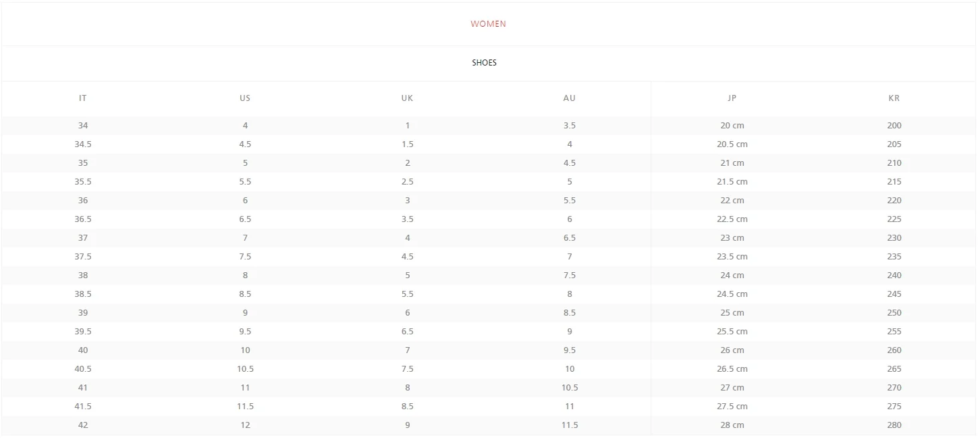Click US size 12 cell
The image size is (980, 440).
(245, 425)
